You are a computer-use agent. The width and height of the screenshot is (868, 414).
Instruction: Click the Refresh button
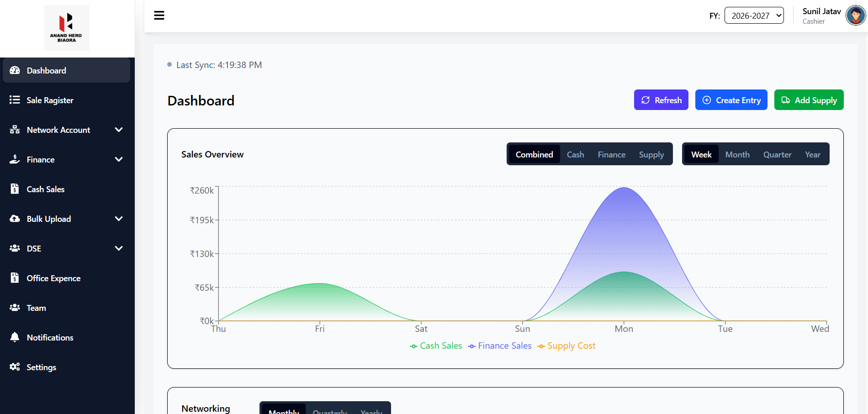coord(661,100)
